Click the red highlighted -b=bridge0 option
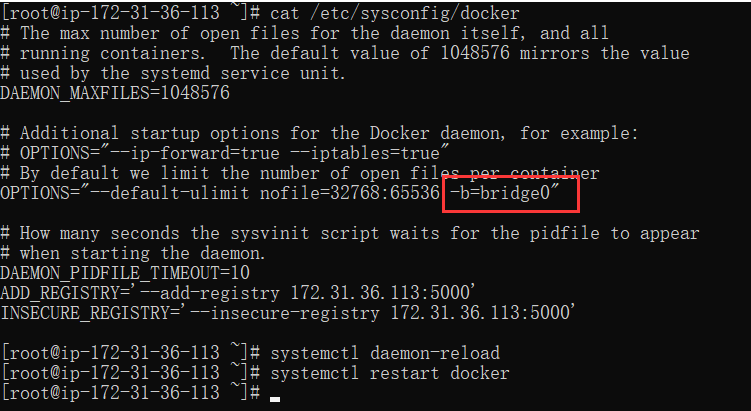751x411 pixels. (505, 194)
